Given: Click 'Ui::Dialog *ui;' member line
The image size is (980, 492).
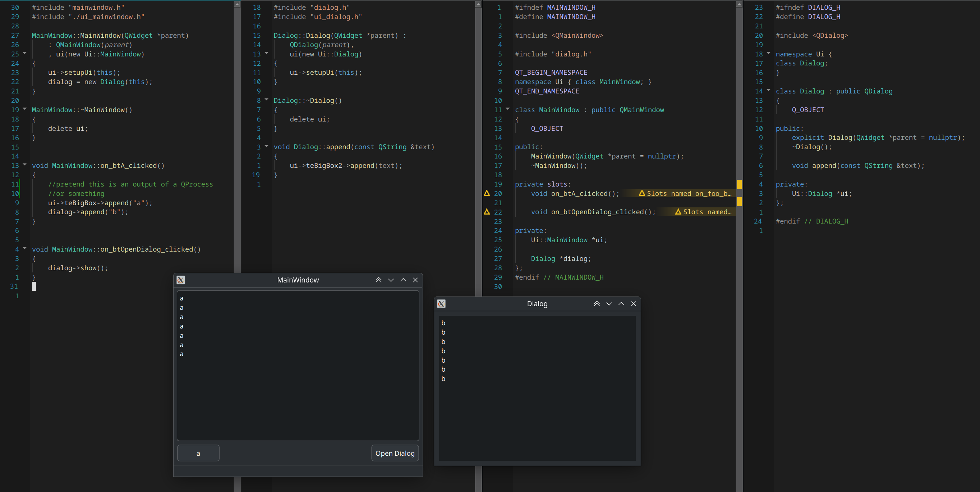Looking at the screenshot, I should 822,193.
